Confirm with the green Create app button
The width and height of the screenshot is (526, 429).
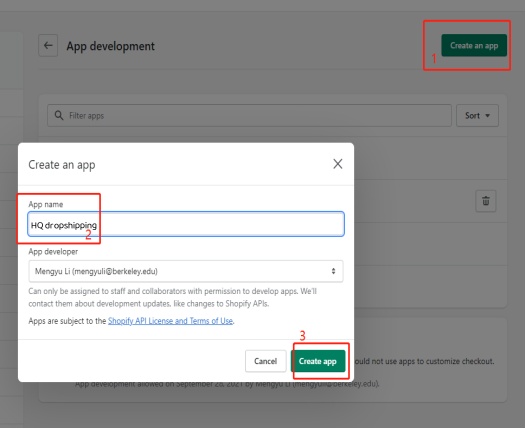[x=318, y=361]
